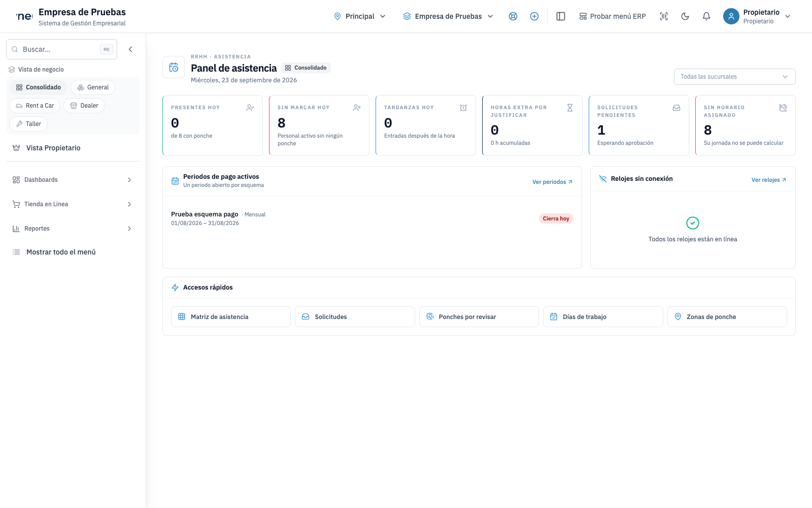Click the hourglass icon on Horas extra card

[570, 108]
